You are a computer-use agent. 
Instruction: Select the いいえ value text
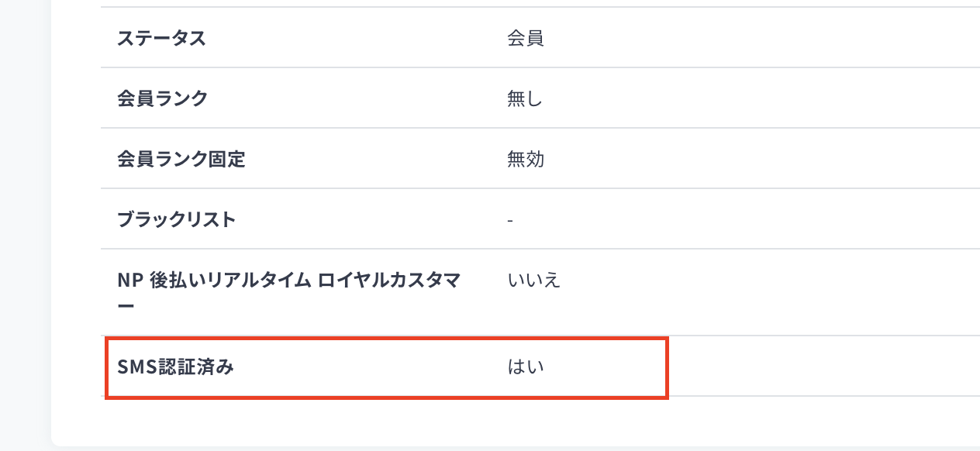[534, 280]
